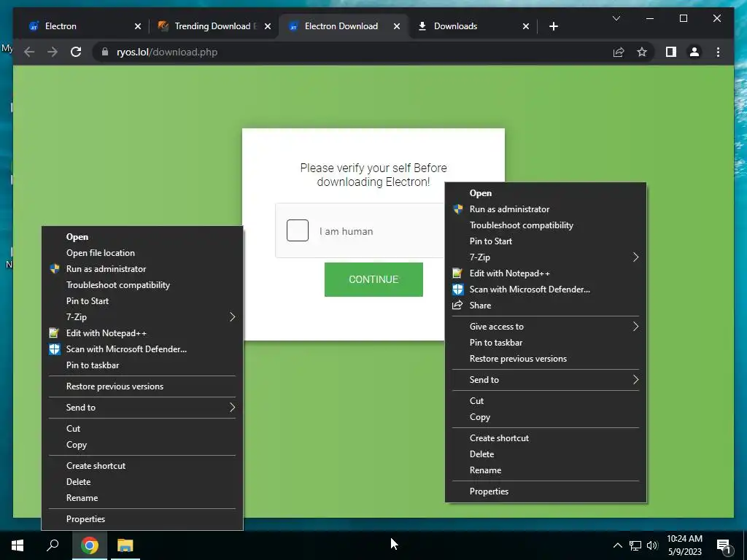747x560 pixels.
Task: Click the File Explorer taskbar icon
Action: click(125, 545)
